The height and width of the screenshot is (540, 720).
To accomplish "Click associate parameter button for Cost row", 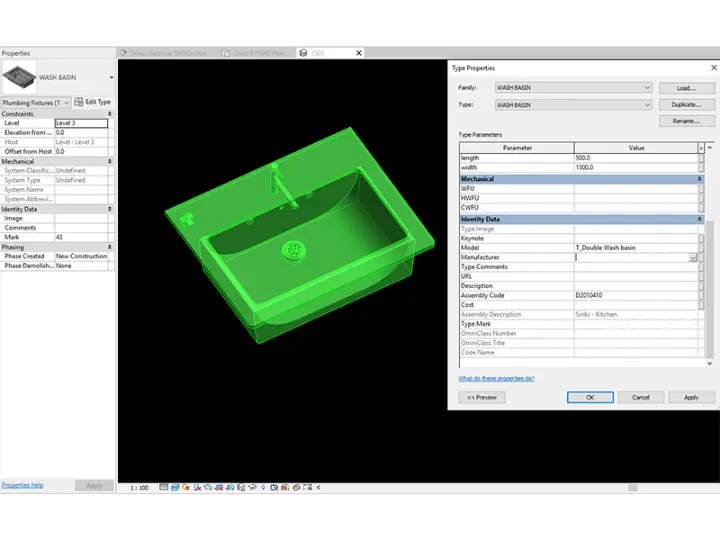I will point(701,305).
